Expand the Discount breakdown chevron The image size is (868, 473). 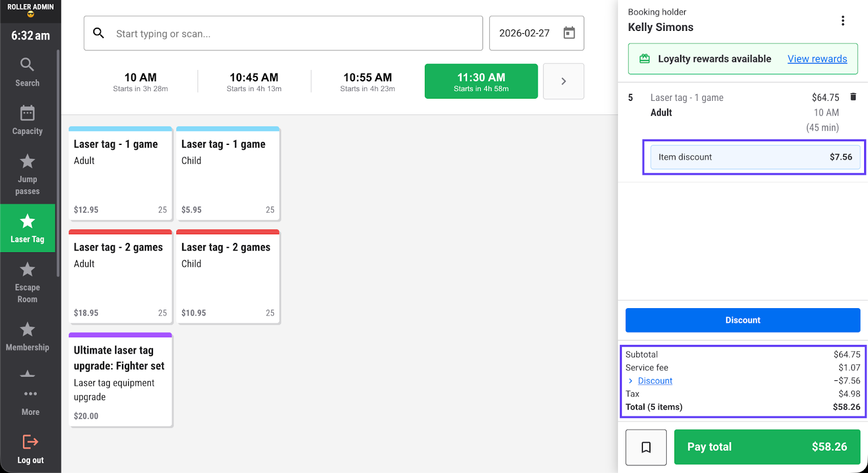pyautogui.click(x=630, y=381)
